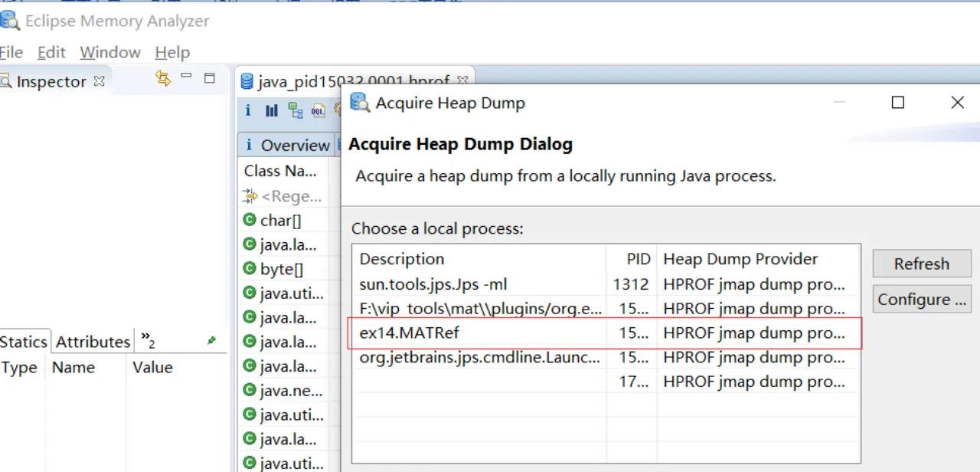This screenshot has height=472, width=980.
Task: Open the Window menu
Action: [110, 52]
